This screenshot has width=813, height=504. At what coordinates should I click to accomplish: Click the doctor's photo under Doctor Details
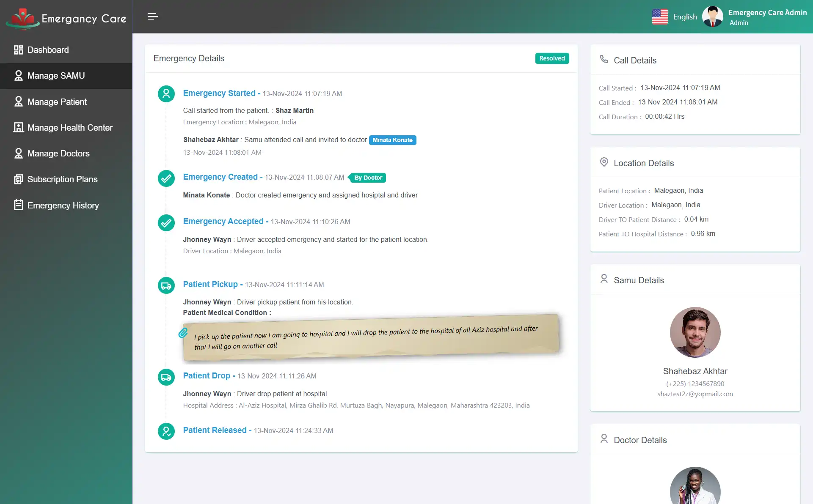695,488
